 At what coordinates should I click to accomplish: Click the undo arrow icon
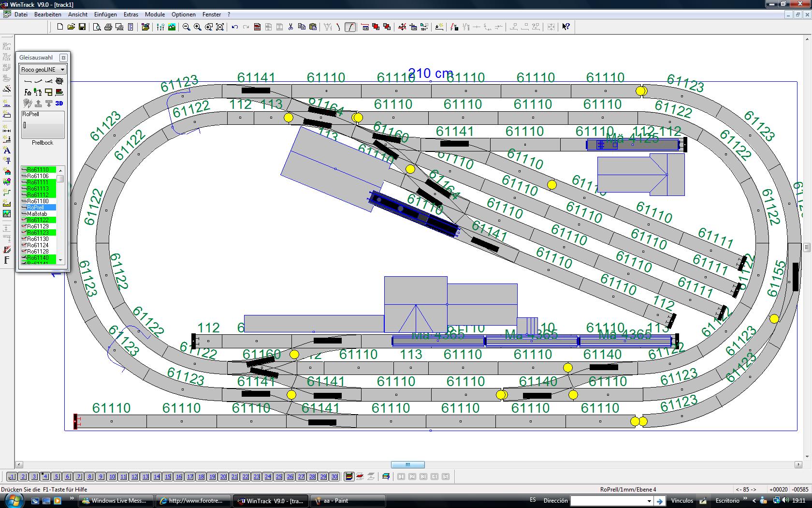[x=235, y=27]
